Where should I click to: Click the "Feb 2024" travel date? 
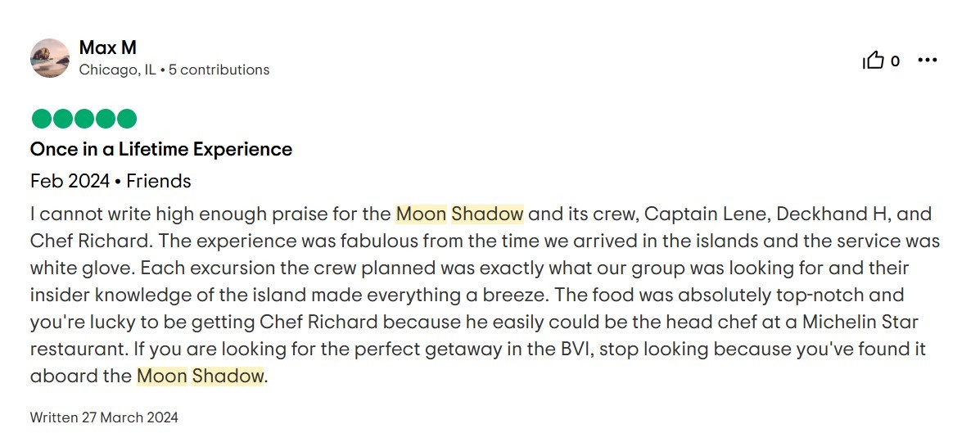tap(70, 181)
